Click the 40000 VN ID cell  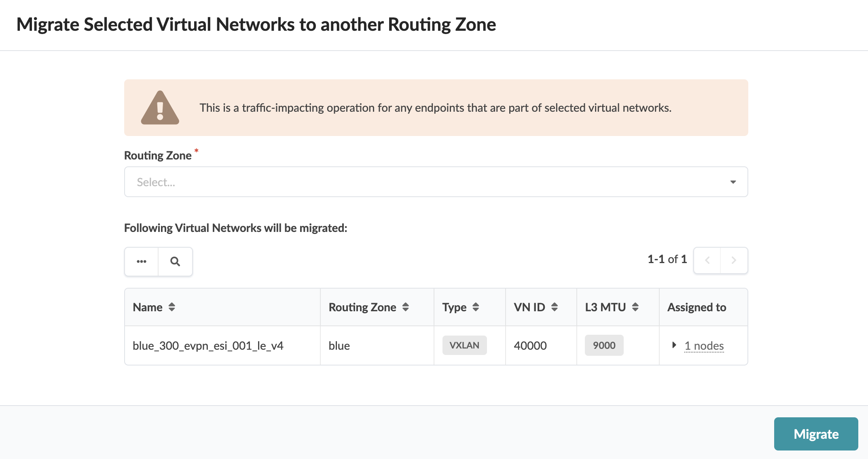[530, 346]
